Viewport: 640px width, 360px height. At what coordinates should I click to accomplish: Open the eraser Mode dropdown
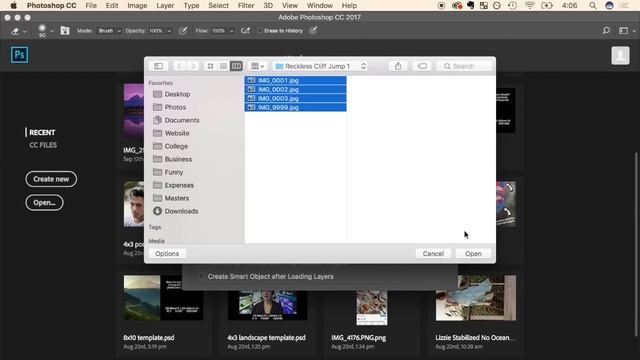(x=109, y=31)
